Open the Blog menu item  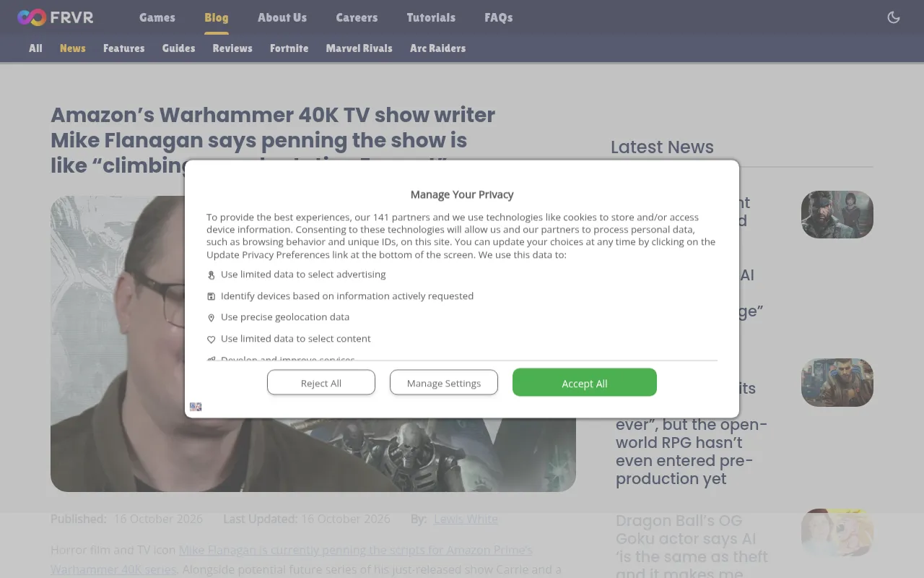point(217,17)
